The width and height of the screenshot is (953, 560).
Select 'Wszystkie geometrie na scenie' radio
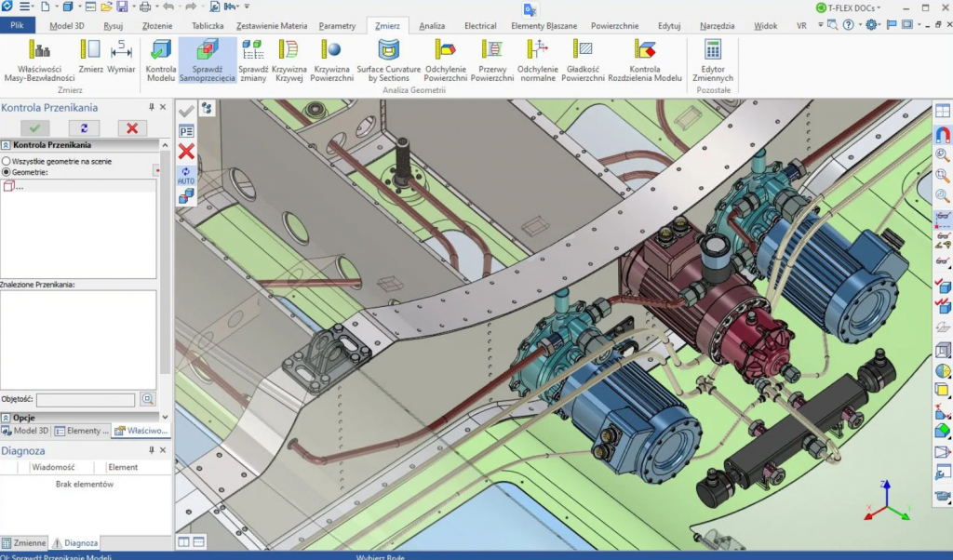pyautogui.click(x=7, y=161)
